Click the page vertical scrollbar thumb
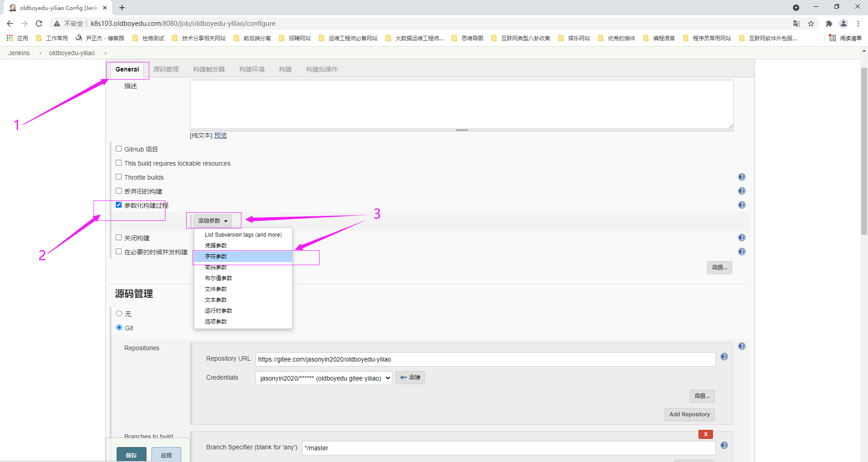This screenshot has height=462, width=868. (864, 149)
